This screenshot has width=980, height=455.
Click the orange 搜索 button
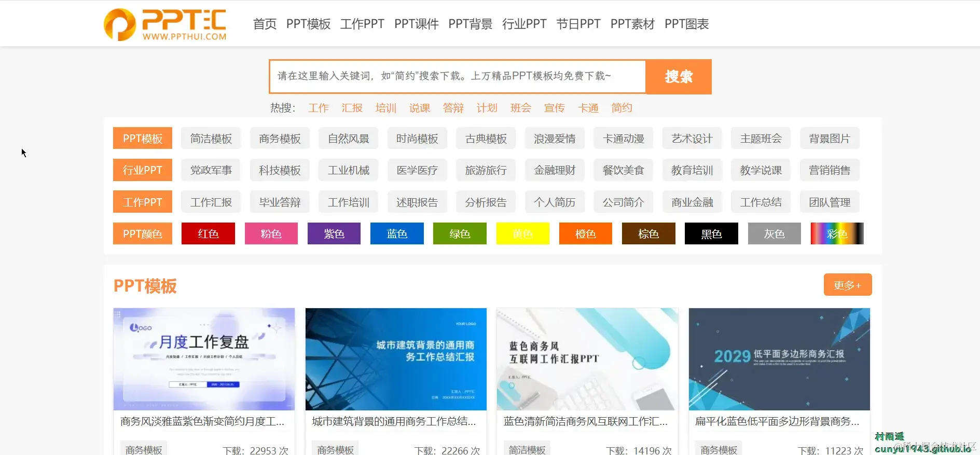point(679,76)
